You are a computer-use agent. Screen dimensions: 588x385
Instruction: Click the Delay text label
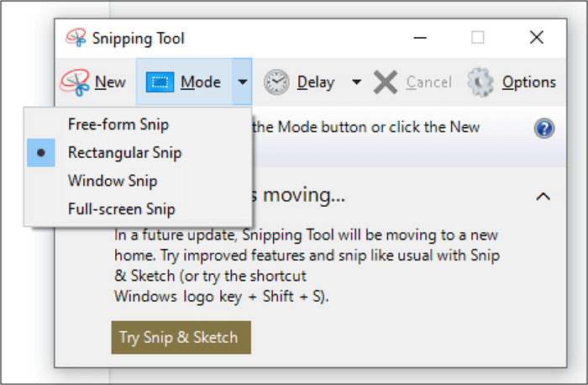coord(316,82)
